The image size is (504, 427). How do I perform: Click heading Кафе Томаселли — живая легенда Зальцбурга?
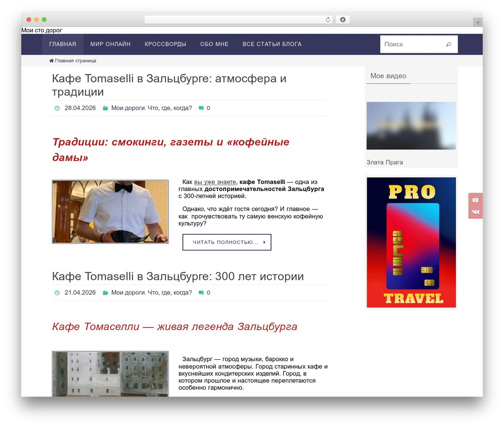click(174, 327)
